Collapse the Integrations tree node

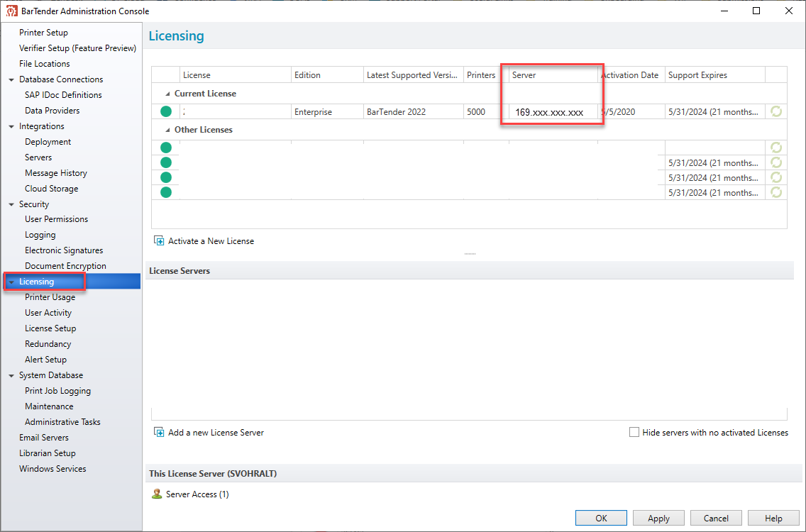point(11,126)
